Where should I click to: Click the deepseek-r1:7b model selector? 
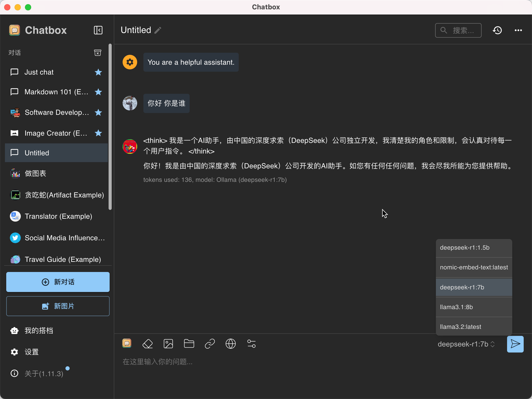coord(466,344)
